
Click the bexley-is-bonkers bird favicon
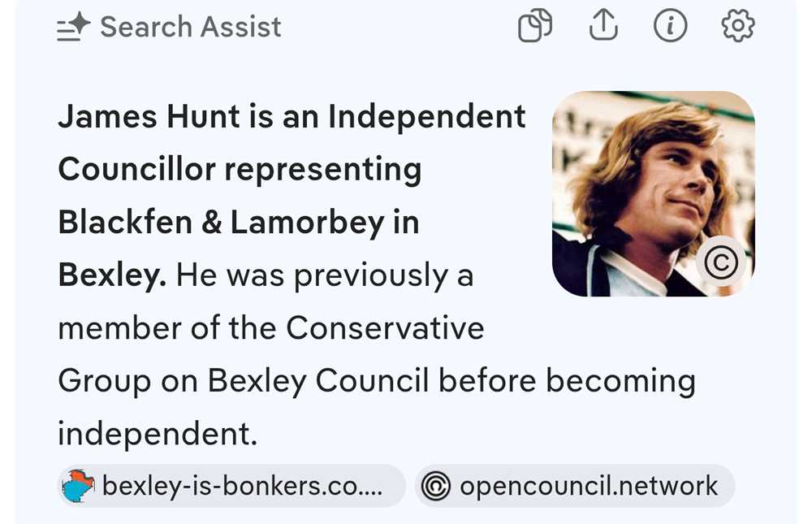79,487
